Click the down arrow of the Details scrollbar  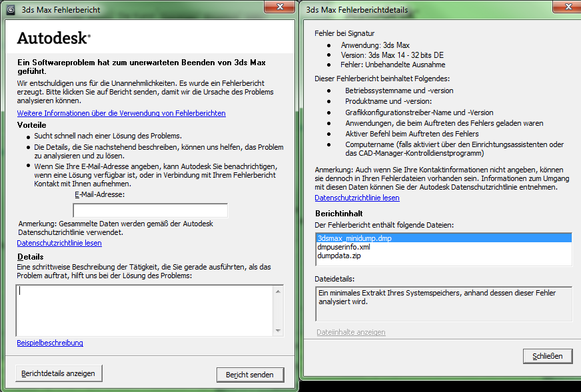pos(278,331)
